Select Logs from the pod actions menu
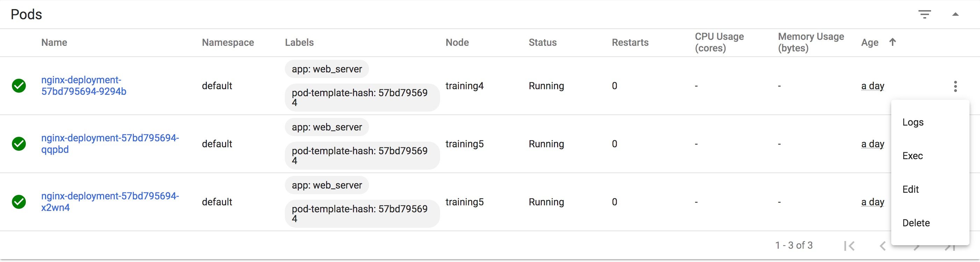The height and width of the screenshot is (262, 980). coord(913,122)
